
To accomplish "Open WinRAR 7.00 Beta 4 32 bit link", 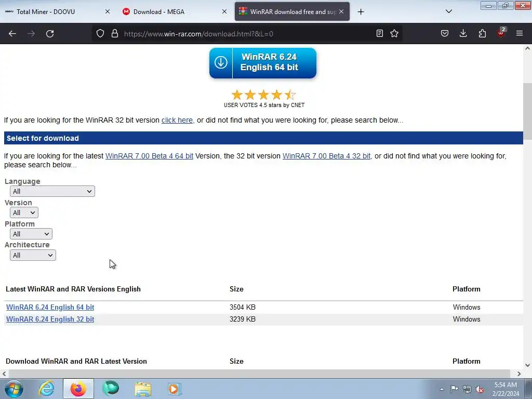I will coord(327,156).
